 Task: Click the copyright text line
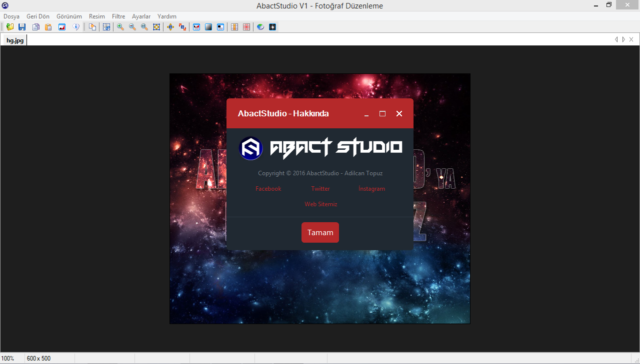[x=320, y=173]
